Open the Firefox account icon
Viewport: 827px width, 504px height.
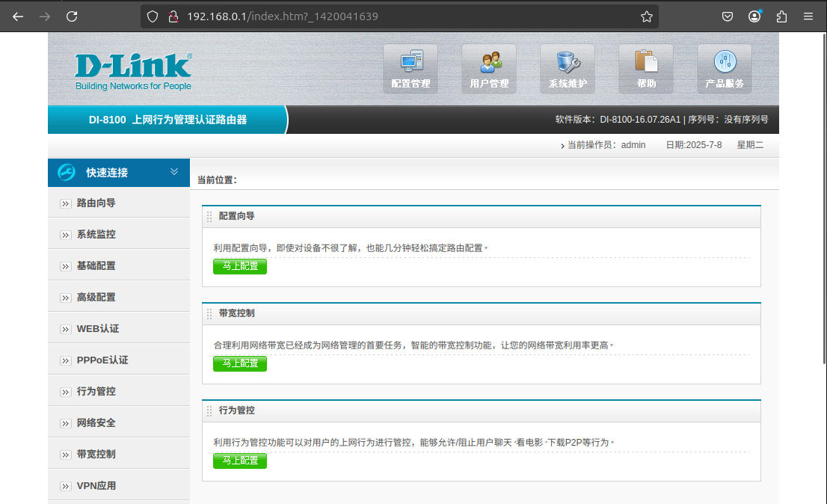click(754, 16)
